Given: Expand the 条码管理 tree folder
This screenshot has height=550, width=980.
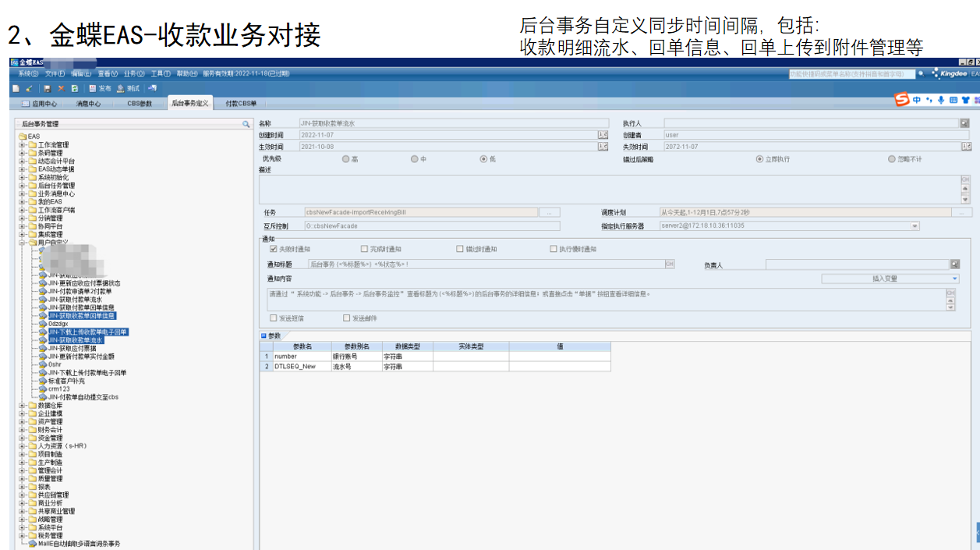Looking at the screenshot, I should coord(23,153).
